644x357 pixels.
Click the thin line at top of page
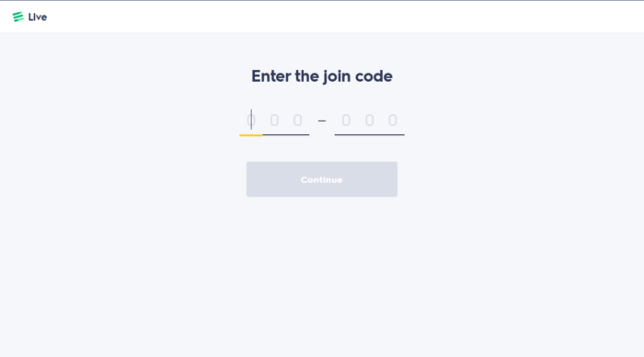tap(322, 0)
